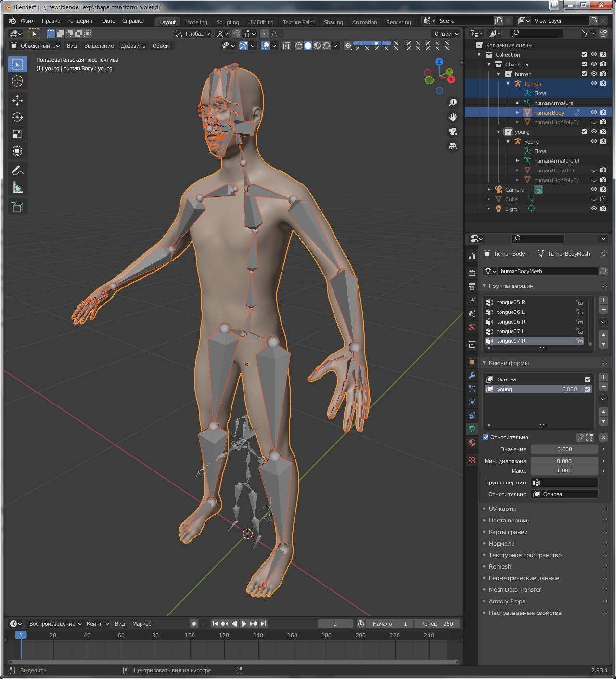This screenshot has height=679, width=616.
Task: Click the Blender logo menu icon
Action: point(13,21)
